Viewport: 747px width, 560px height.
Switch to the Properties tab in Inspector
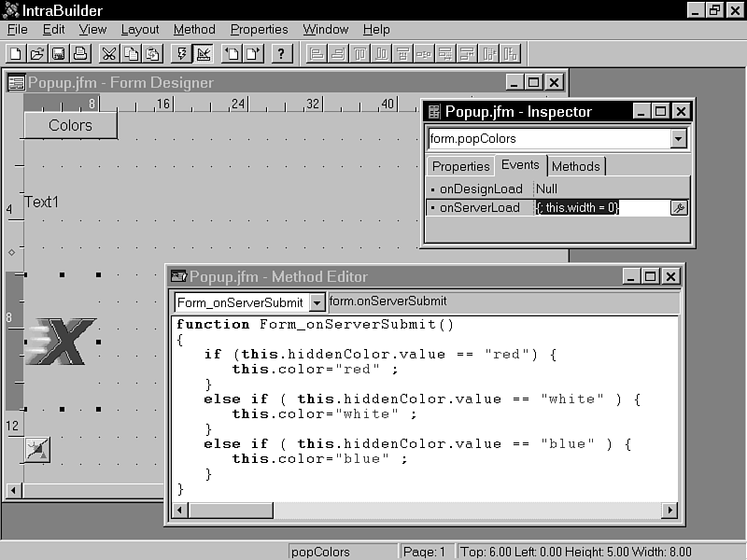[460, 166]
